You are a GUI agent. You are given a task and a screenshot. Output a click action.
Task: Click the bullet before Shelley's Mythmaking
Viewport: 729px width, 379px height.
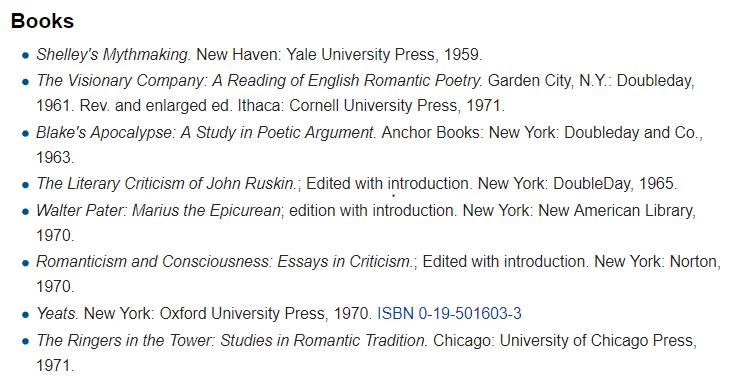[x=26, y=56]
